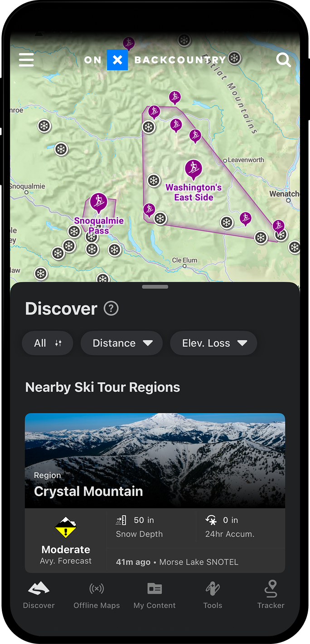Tap the search magnifier icon

(x=284, y=60)
